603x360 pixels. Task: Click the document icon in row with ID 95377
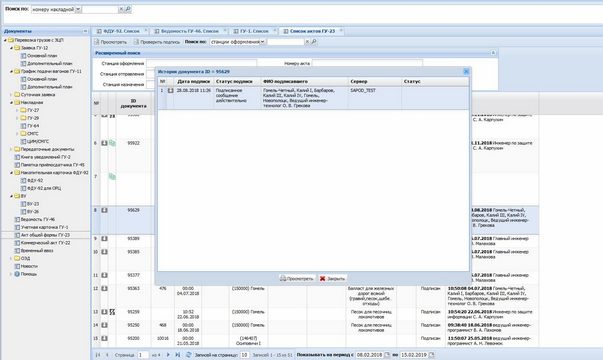(x=104, y=275)
